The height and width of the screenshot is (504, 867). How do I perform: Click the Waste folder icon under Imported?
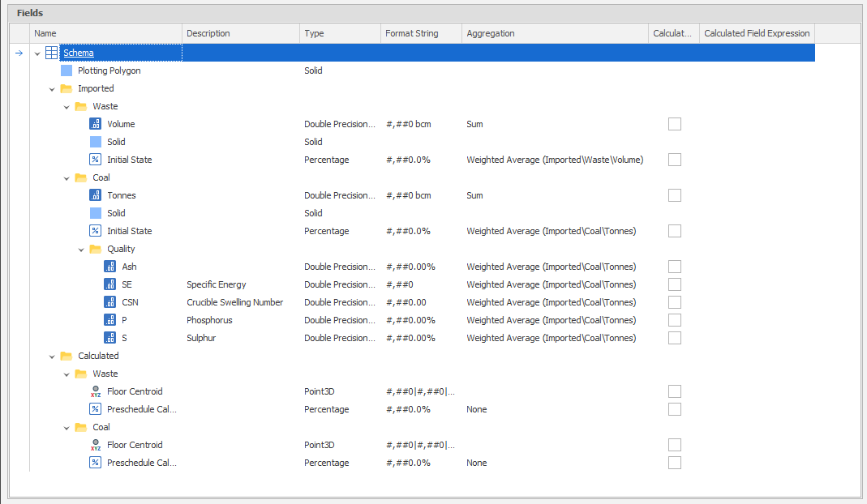click(x=81, y=106)
